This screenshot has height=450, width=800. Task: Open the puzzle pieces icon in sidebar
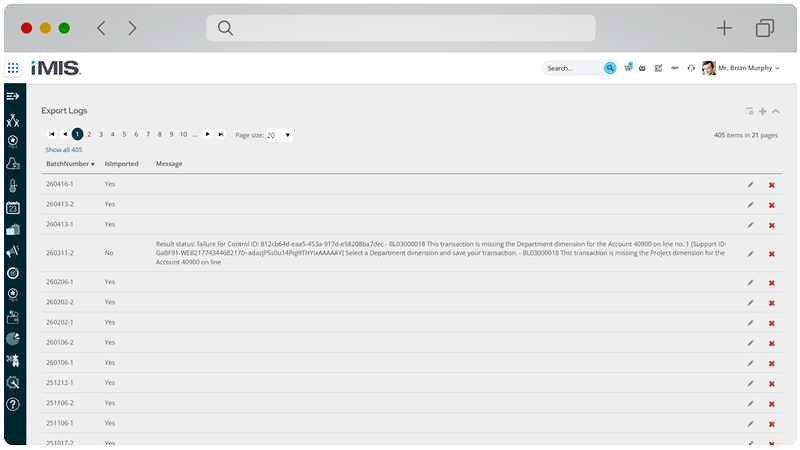pos(13,361)
